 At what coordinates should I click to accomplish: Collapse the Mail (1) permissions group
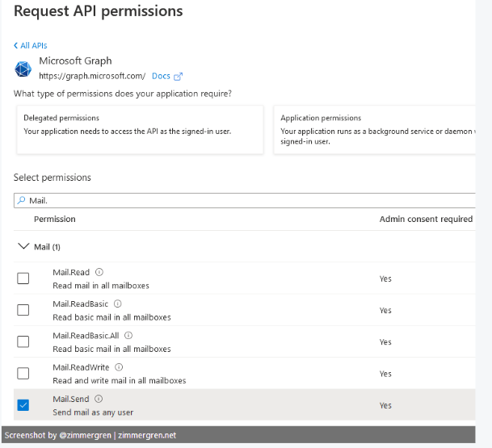point(23,246)
